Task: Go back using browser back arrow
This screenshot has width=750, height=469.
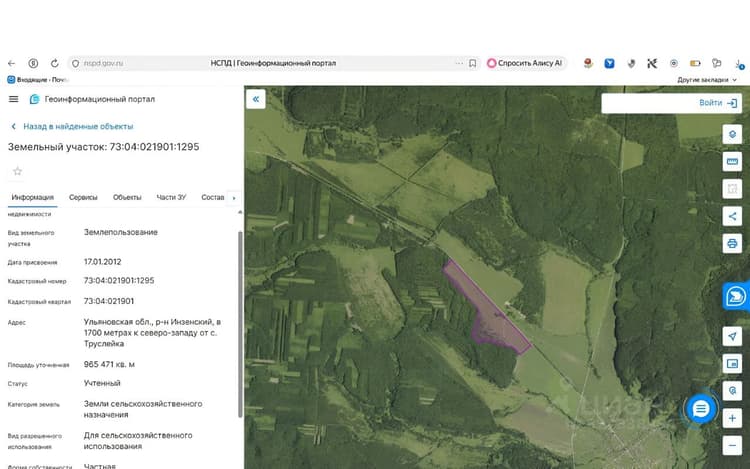Action: [11, 63]
